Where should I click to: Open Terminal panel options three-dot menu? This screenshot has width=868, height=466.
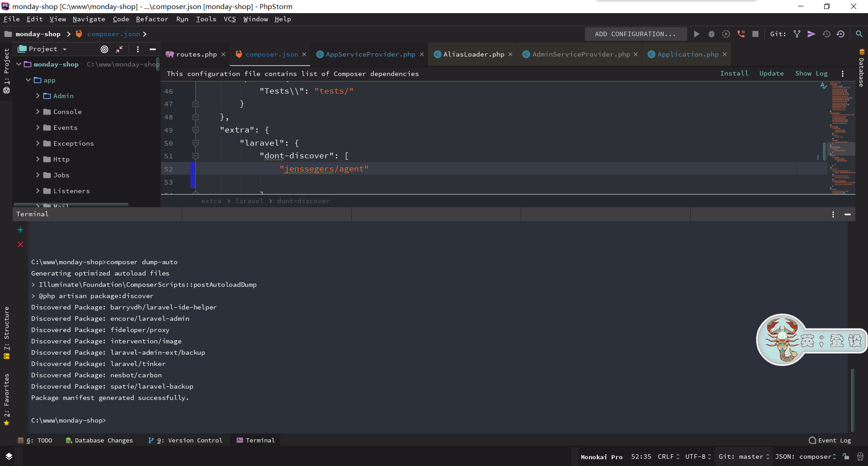pyautogui.click(x=833, y=214)
